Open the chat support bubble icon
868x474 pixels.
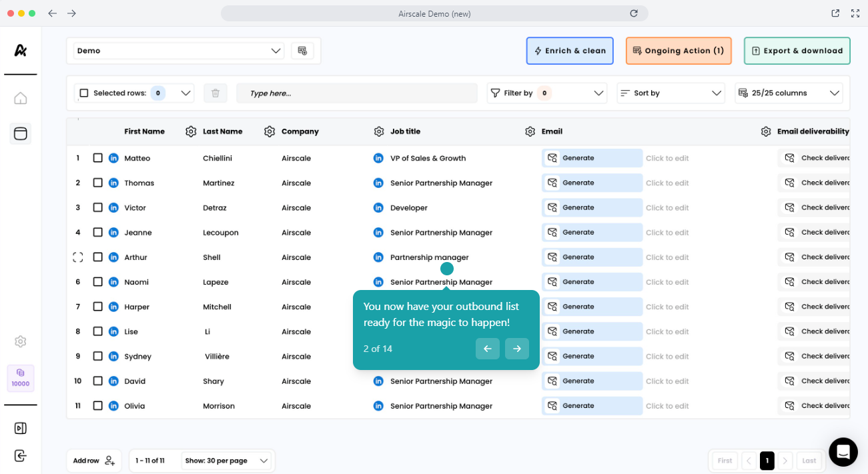pos(843,452)
